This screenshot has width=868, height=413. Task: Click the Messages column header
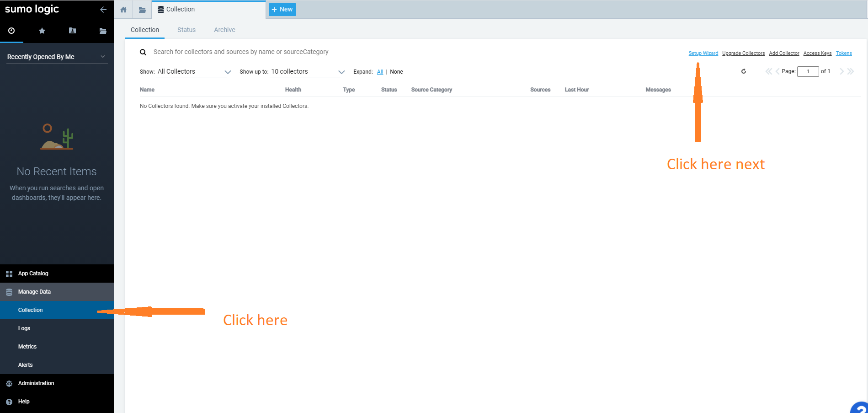pyautogui.click(x=658, y=90)
